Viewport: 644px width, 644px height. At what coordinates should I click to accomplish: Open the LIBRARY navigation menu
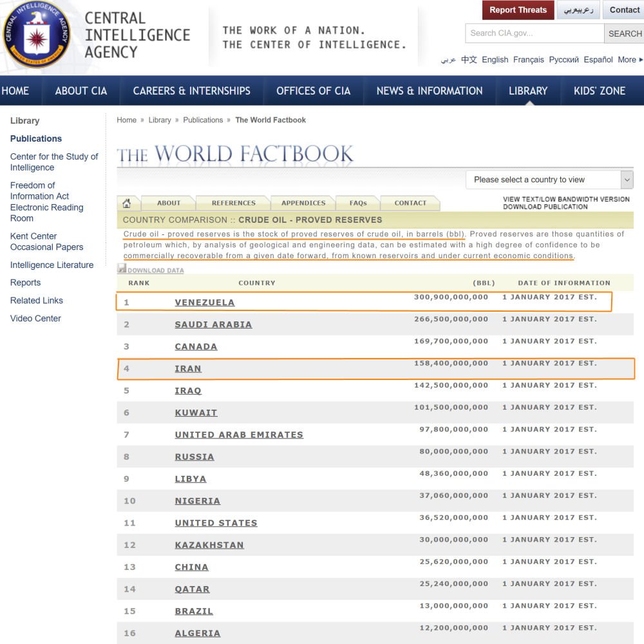528,91
